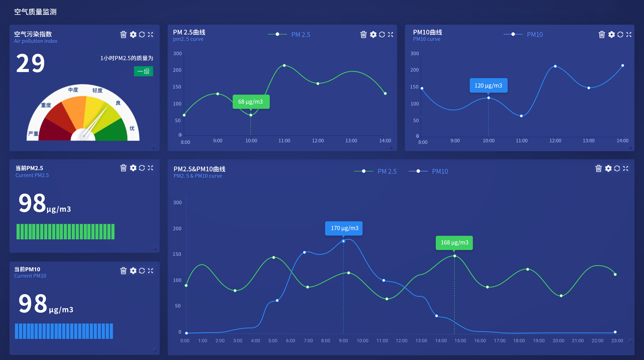Open settings gear on PM 2.5曲线 panel

coord(373,35)
